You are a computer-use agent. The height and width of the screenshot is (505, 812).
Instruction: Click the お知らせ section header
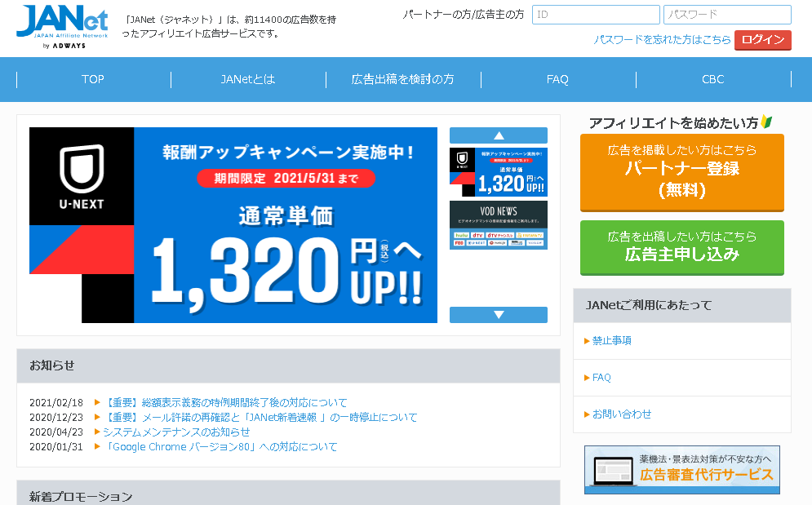coord(288,365)
